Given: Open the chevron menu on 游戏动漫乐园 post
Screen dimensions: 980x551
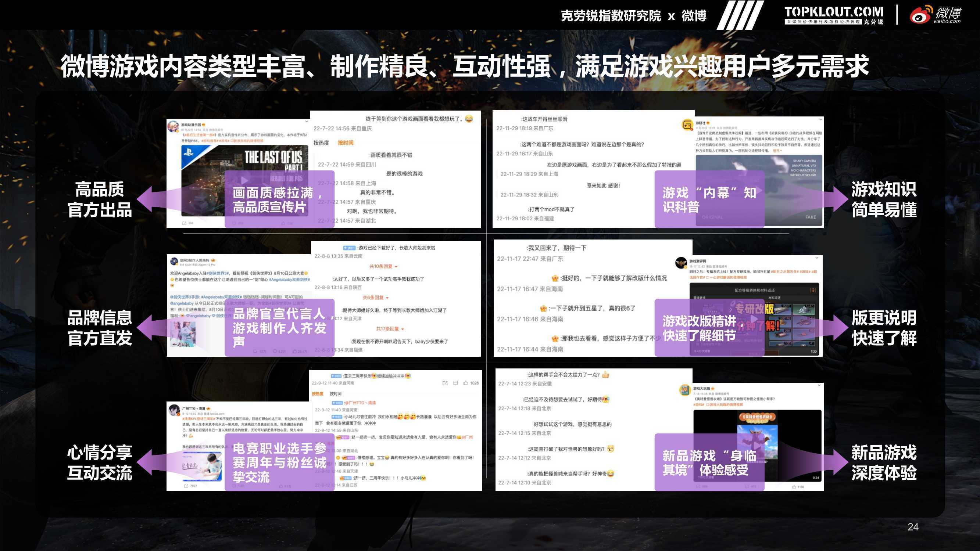Looking at the screenshot, I should pos(307,122).
